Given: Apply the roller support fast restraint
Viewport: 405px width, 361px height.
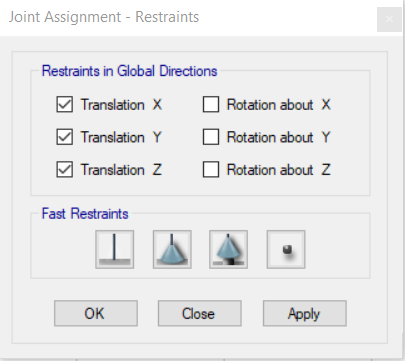Looking at the screenshot, I should [x=228, y=249].
